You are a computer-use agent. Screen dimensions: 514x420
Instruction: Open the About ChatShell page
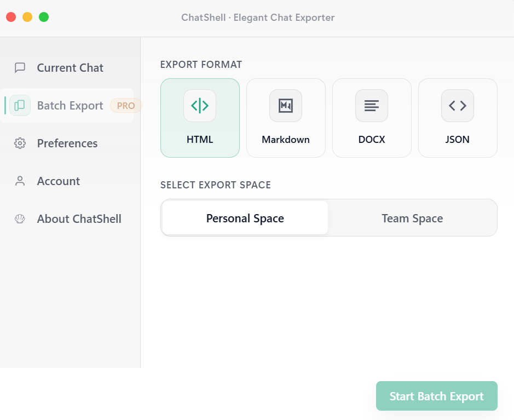click(79, 218)
